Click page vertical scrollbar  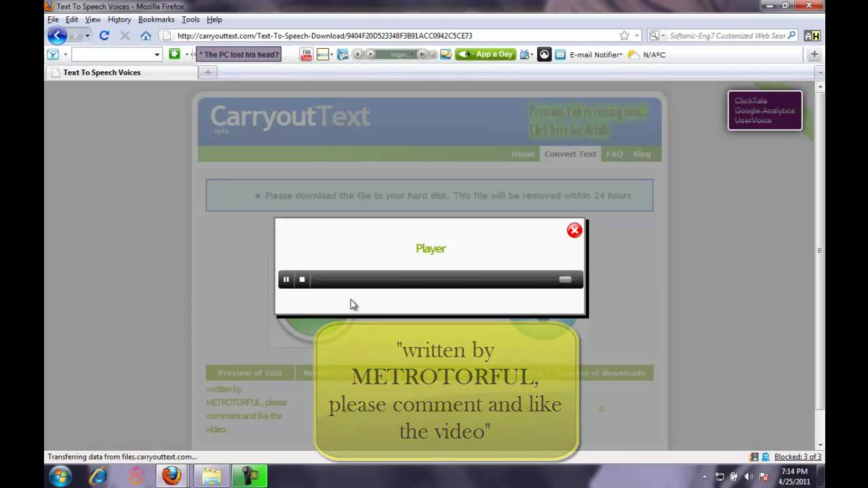tap(820, 251)
